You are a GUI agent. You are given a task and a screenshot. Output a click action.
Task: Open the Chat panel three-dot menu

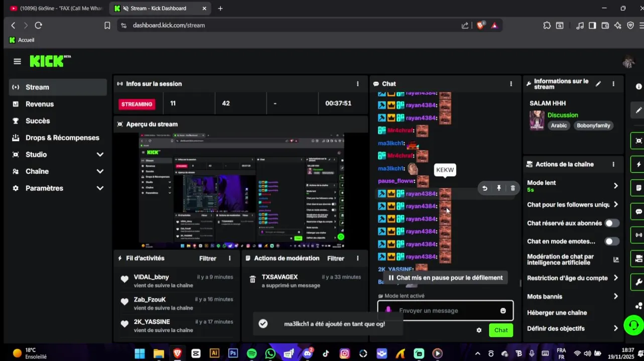click(511, 84)
